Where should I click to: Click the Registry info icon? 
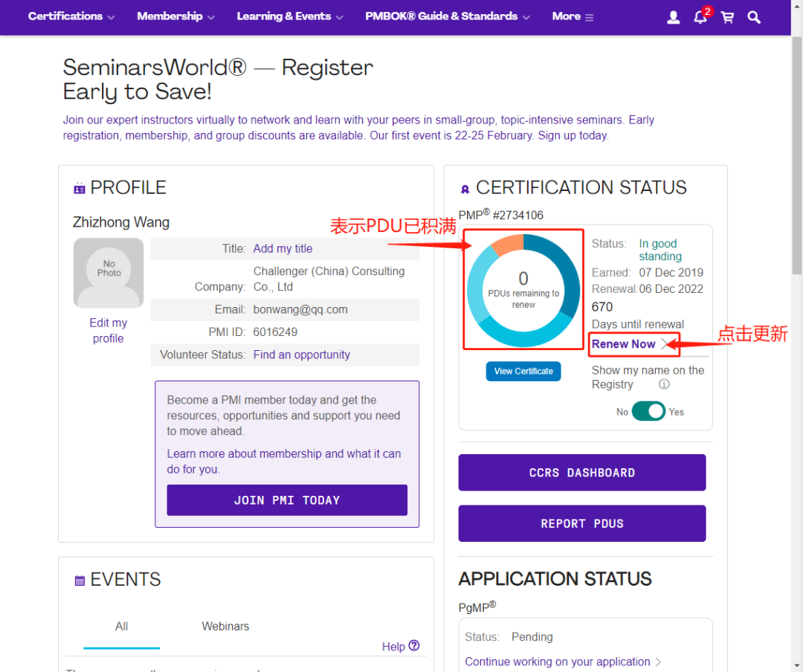[664, 384]
